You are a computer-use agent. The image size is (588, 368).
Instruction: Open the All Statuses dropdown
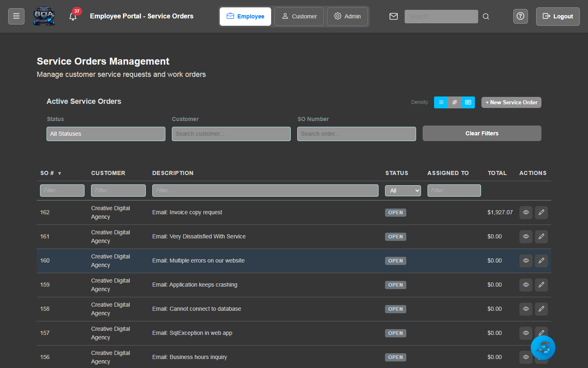[x=106, y=134]
